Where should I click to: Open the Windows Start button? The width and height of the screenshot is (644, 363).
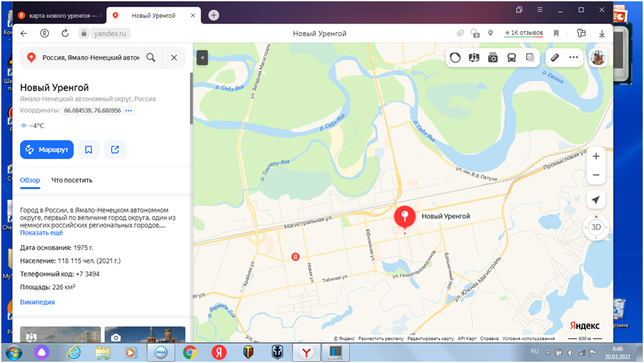[14, 352]
